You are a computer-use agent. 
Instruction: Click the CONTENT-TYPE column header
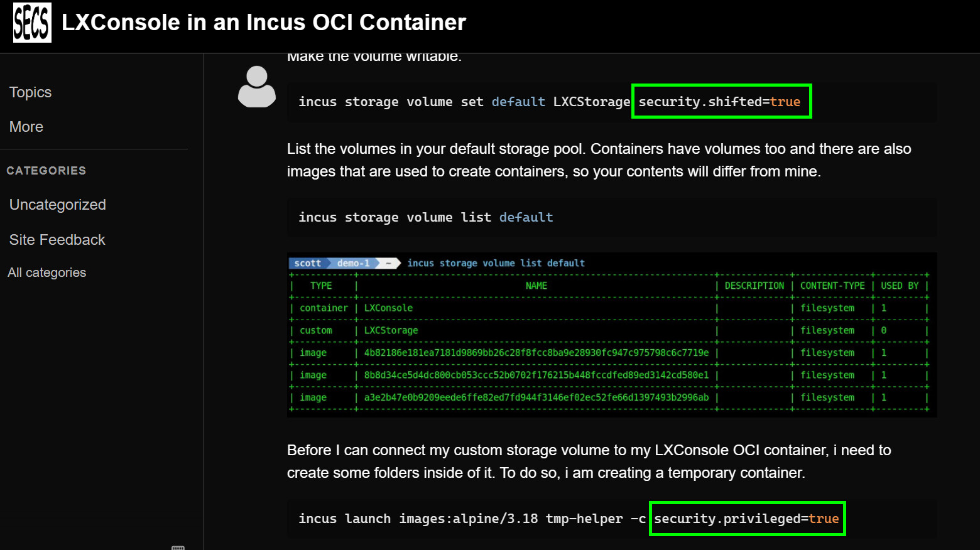tap(832, 286)
